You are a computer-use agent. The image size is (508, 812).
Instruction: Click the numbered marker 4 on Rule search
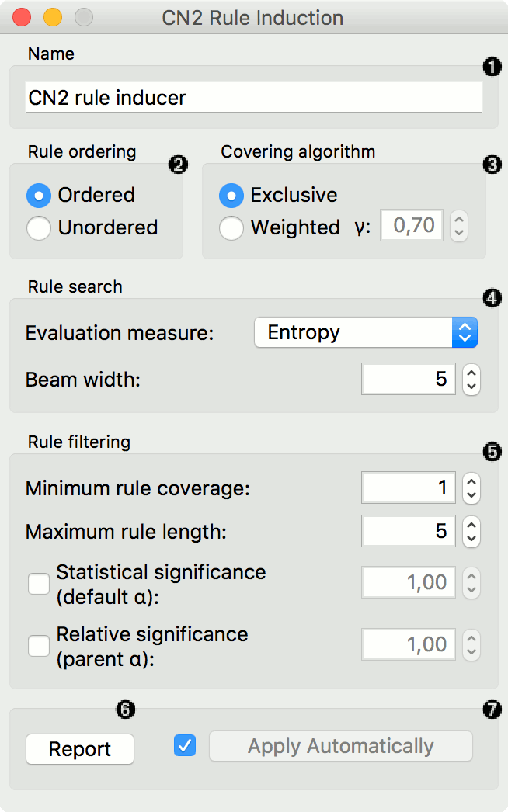pyautogui.click(x=492, y=298)
